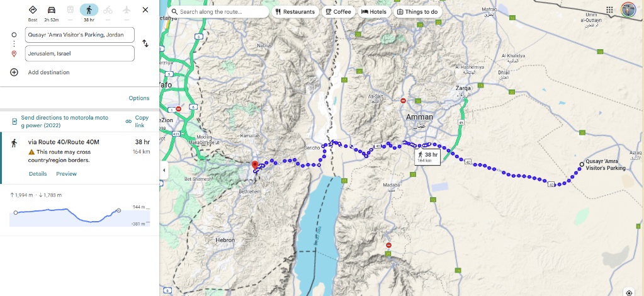Collapse the side panel arrow
644x296 pixels.
coord(164,170)
